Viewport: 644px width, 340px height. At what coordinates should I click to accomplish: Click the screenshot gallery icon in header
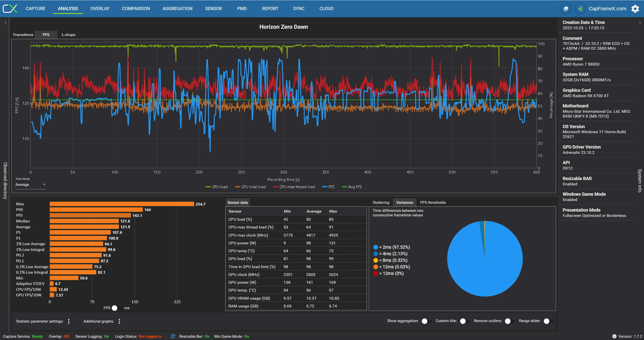click(566, 9)
